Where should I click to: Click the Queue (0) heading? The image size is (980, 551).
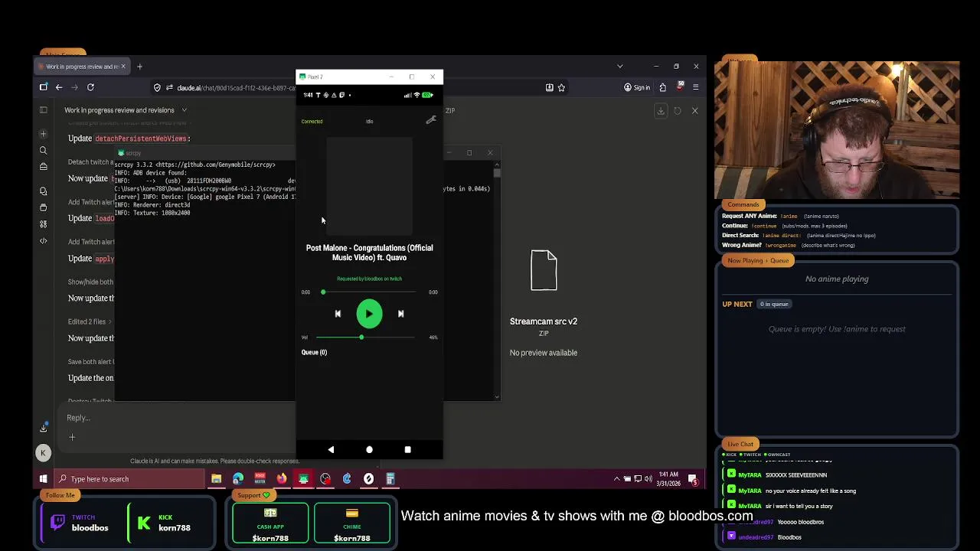pos(314,352)
